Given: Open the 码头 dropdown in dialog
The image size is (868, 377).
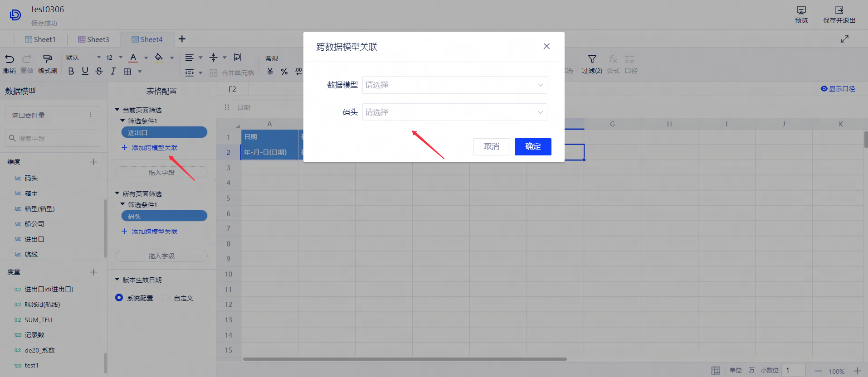Looking at the screenshot, I should coord(454,112).
